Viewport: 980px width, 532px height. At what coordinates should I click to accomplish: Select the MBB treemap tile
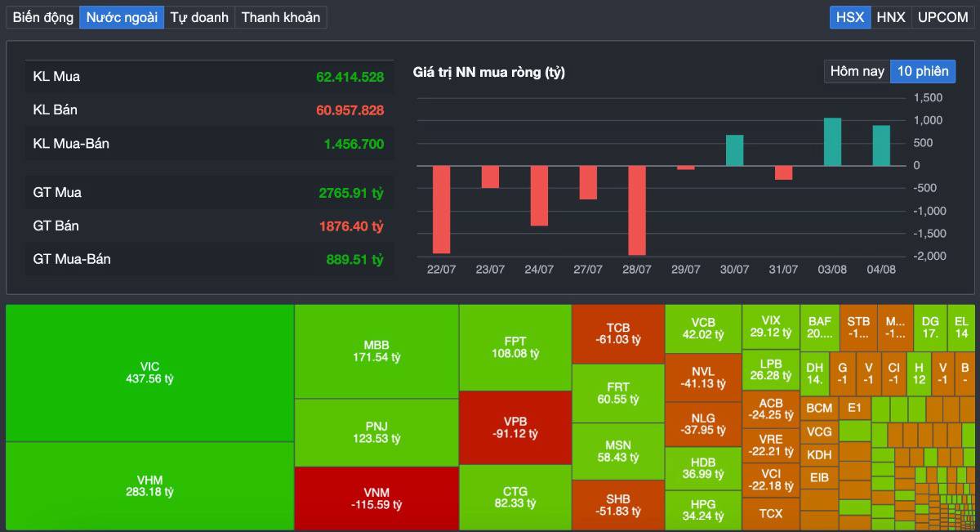376,351
